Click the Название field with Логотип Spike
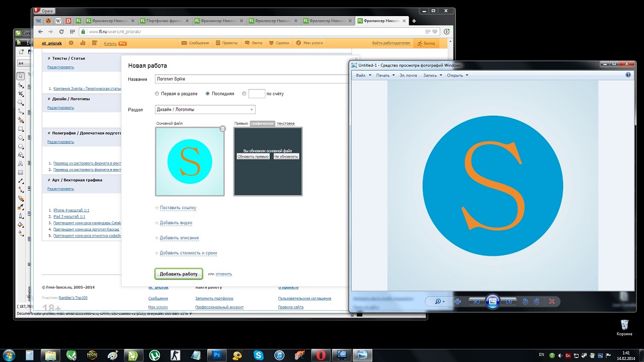The width and height of the screenshot is (644, 362). point(252,79)
